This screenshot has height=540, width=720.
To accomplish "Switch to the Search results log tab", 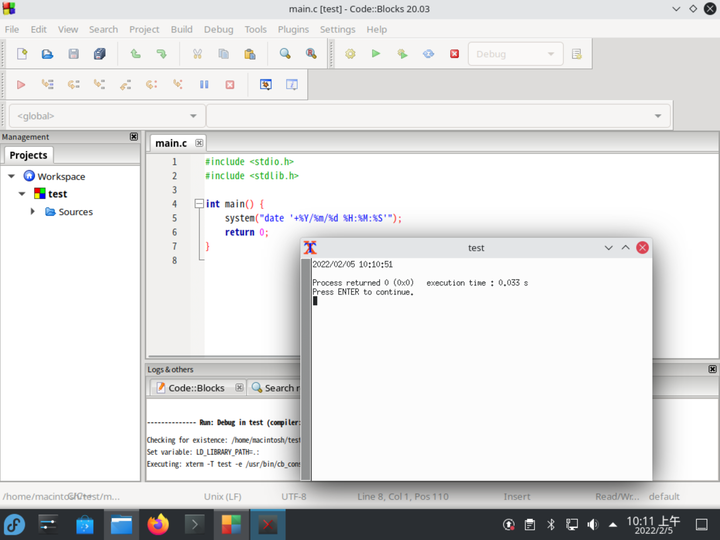I will click(x=274, y=388).
